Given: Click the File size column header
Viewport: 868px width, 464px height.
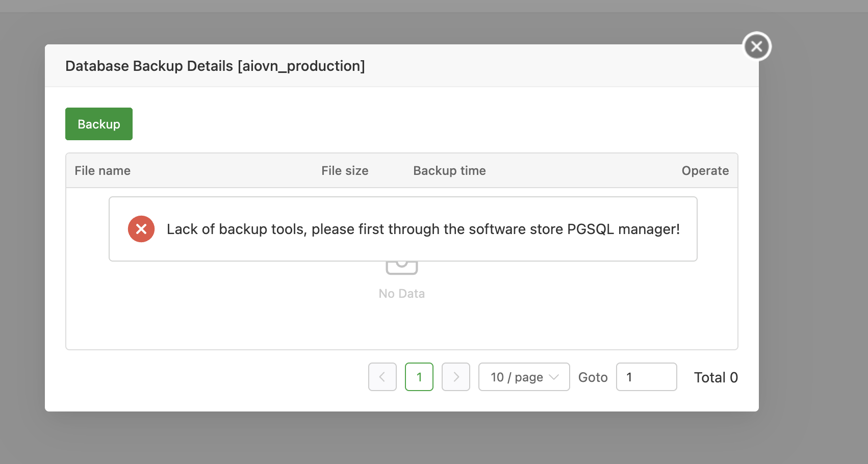Looking at the screenshot, I should coord(345,171).
